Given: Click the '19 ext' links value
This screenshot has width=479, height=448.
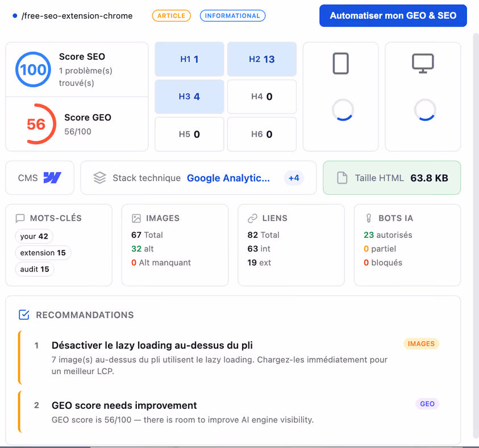Looking at the screenshot, I should click(259, 262).
